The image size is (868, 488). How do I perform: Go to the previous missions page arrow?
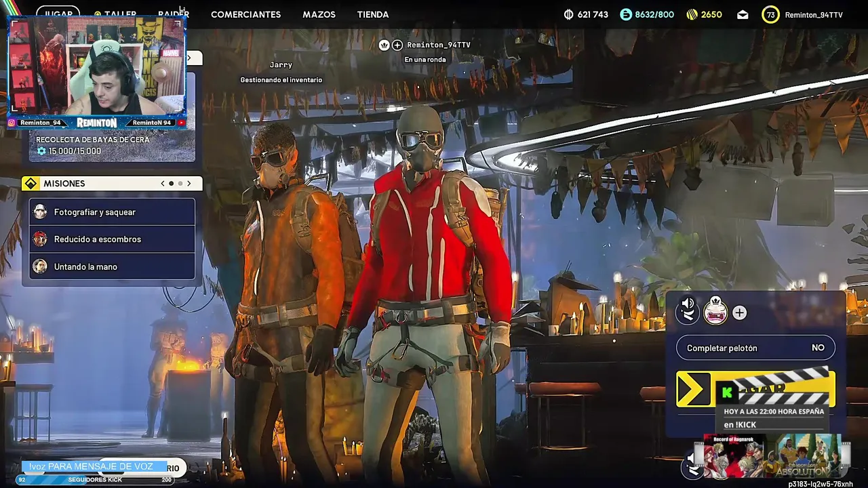[x=162, y=184]
